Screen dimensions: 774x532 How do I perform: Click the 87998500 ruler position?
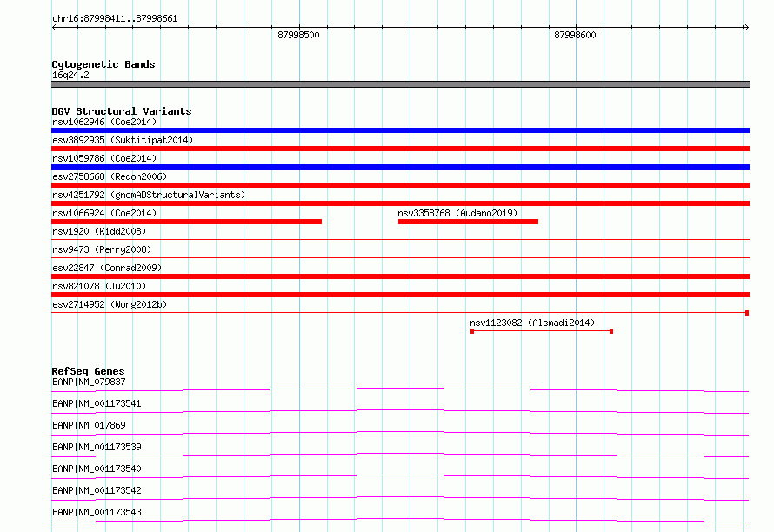pos(298,35)
